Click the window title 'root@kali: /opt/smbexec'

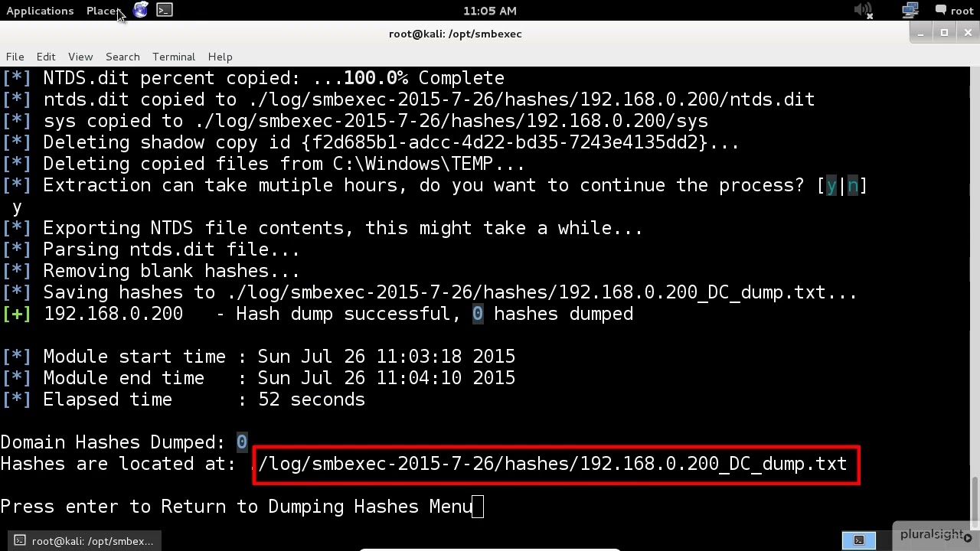[456, 34]
